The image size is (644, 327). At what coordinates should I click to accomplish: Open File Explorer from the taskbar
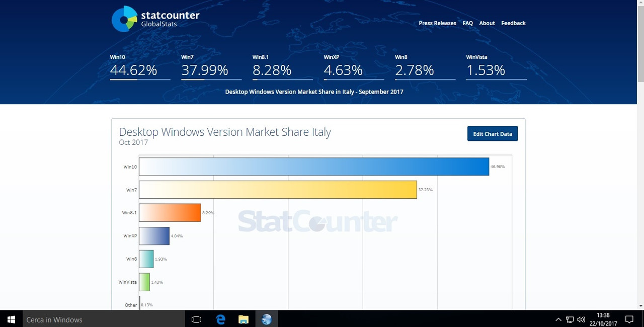point(244,319)
